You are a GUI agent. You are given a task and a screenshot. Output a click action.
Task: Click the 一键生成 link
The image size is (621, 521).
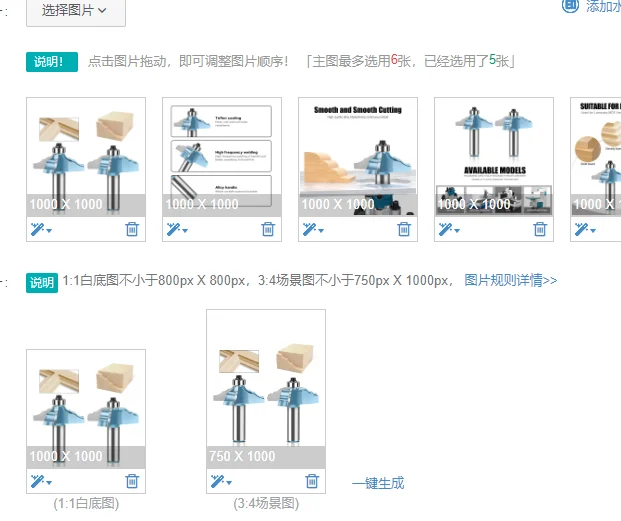click(378, 483)
